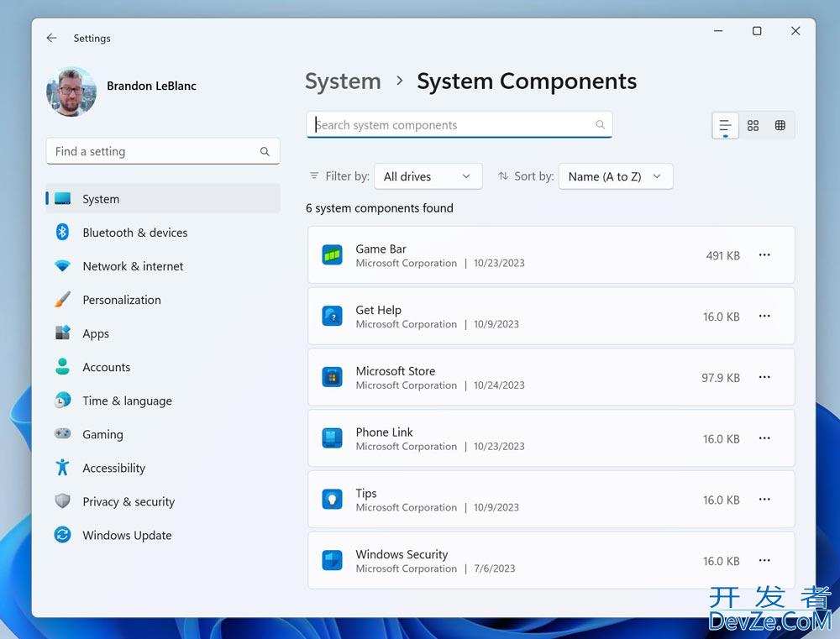Open the All drives filter dropdown
Screen dimensions: 840x639
(x=428, y=176)
